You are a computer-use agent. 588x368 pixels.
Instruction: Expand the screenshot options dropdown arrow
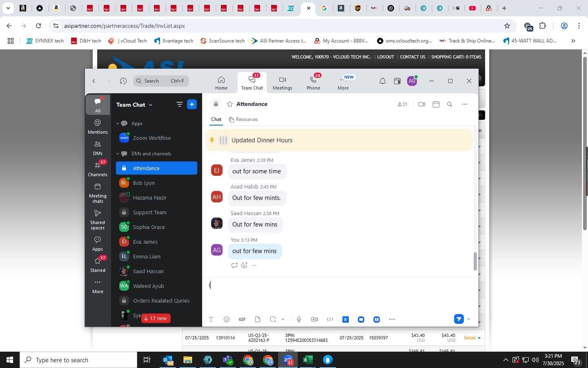coord(283,319)
